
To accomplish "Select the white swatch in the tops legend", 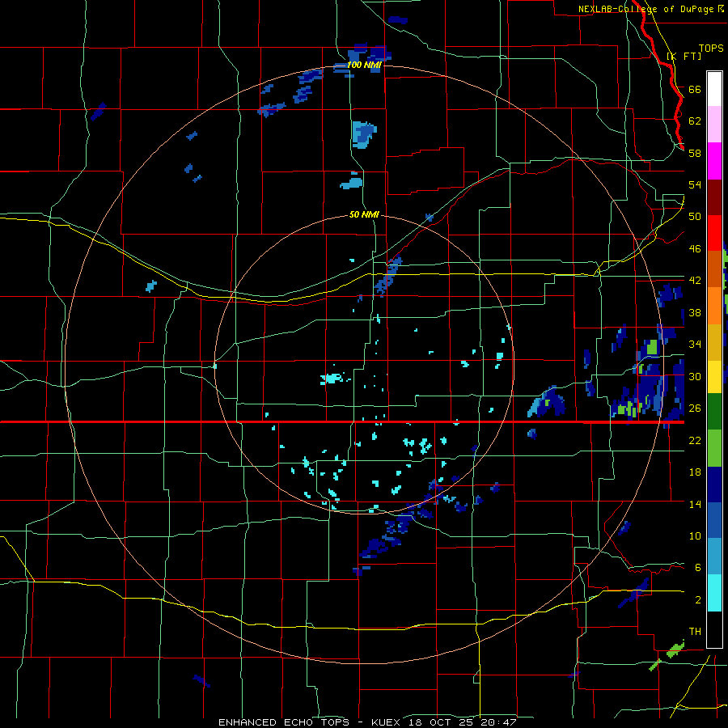I will click(x=714, y=89).
